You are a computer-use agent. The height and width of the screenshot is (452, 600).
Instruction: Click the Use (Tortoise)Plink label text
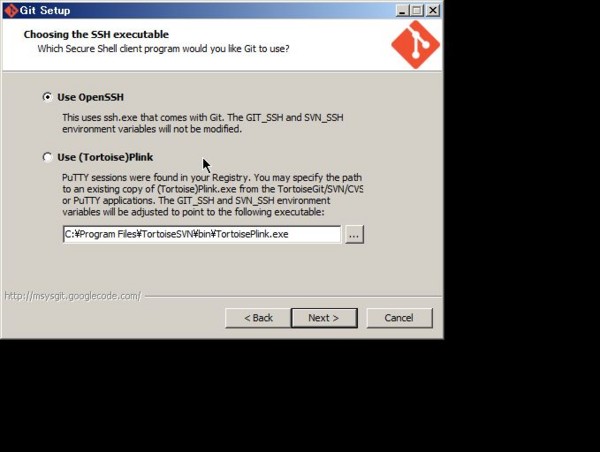105,157
